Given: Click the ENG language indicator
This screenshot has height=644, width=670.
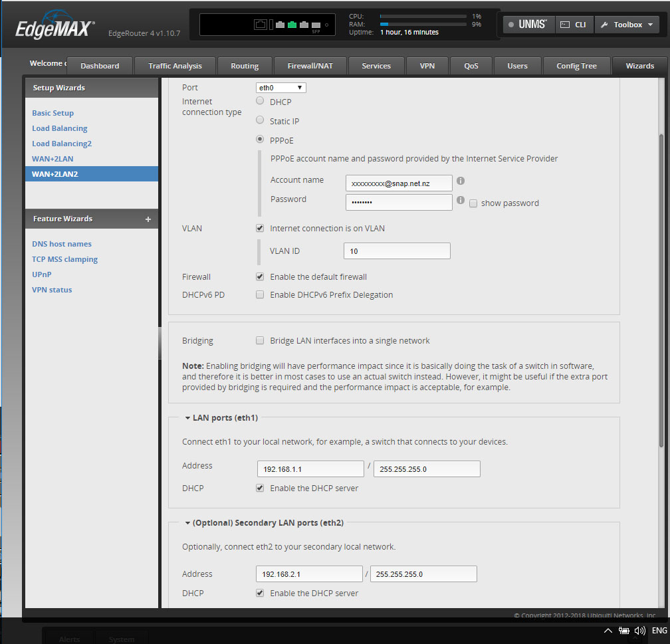Looking at the screenshot, I should [659, 631].
